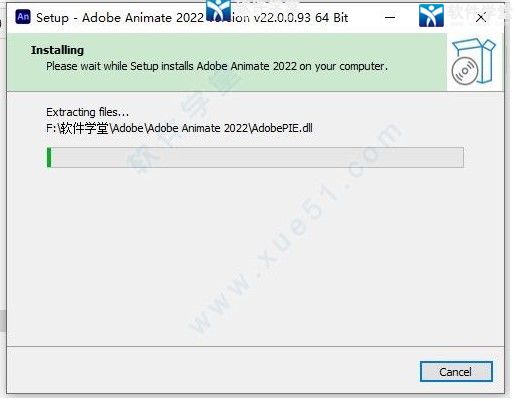
Task: Click the installer box-and-disc icon
Action: (x=473, y=62)
